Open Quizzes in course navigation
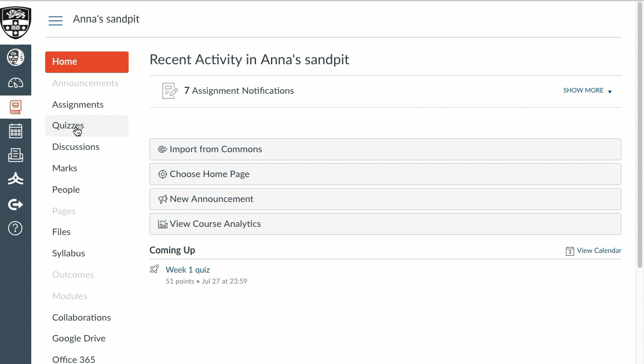 (x=68, y=126)
